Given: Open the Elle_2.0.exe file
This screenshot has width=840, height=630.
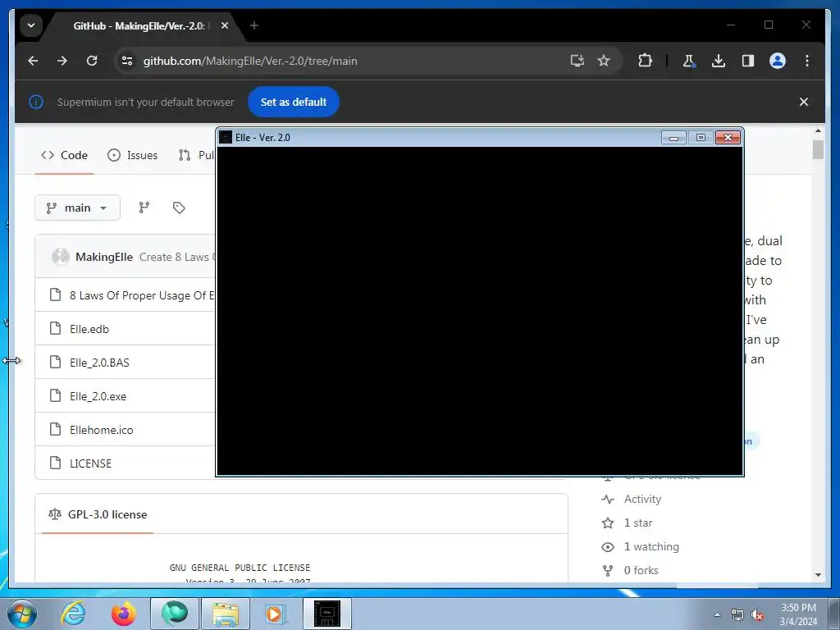Looking at the screenshot, I should click(98, 397).
